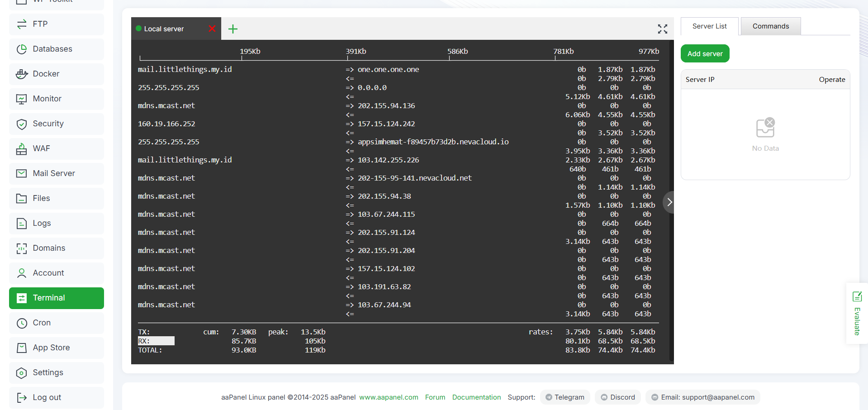Open the Documentation link in footer
Viewport: 868px width, 410px height.
[477, 397]
